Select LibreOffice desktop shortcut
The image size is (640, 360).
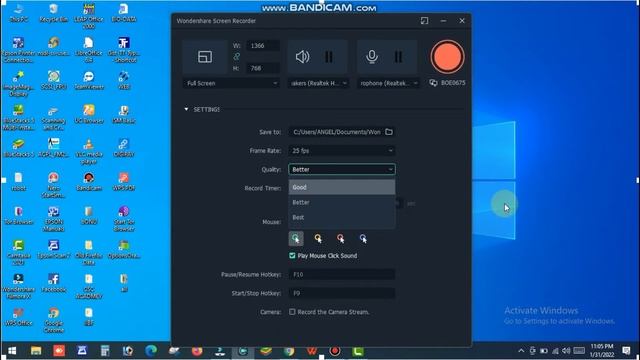pyautogui.click(x=89, y=50)
